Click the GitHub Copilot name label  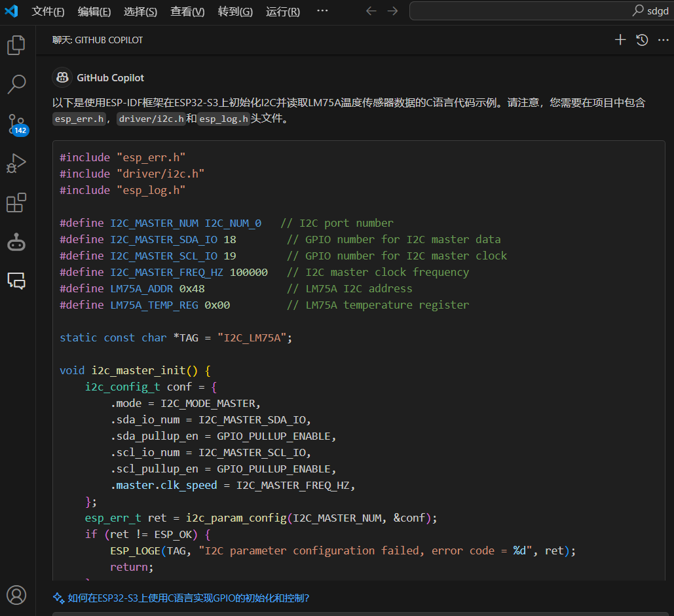(111, 78)
